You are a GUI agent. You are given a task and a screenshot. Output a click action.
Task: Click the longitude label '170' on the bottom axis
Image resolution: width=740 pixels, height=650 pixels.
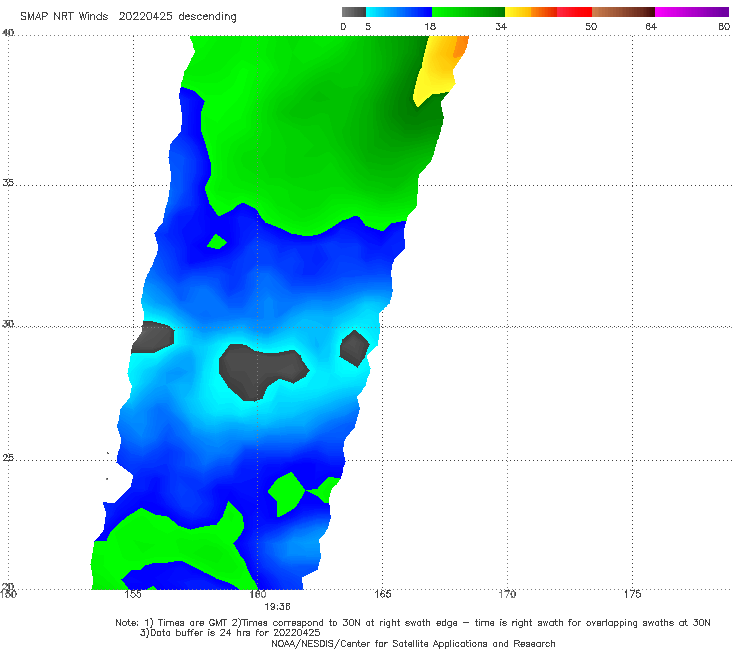507,594
